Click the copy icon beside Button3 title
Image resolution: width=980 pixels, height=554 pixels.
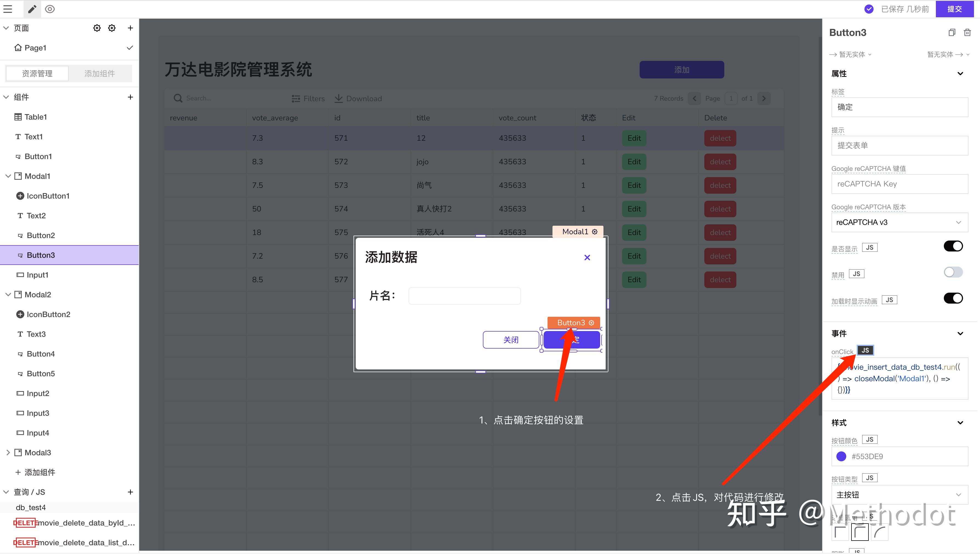951,32
